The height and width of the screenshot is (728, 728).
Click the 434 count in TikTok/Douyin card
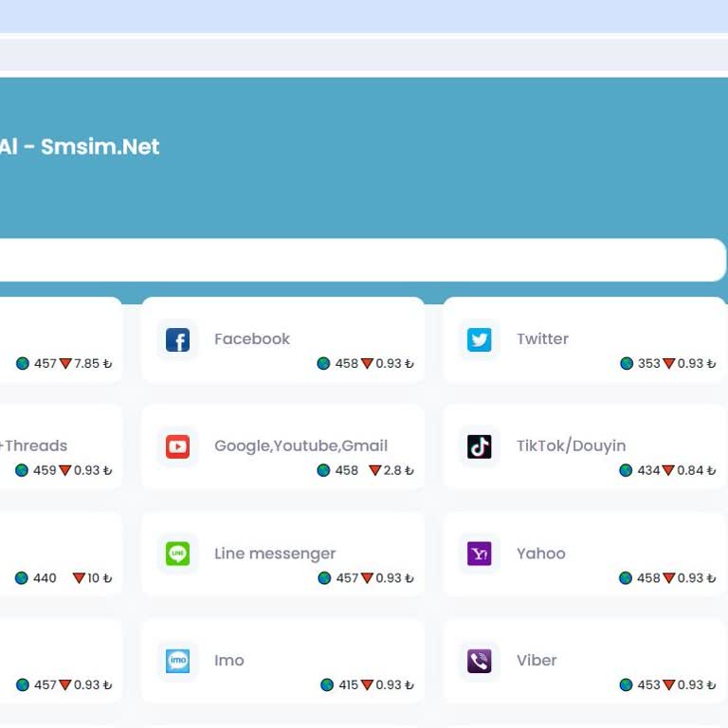point(648,471)
